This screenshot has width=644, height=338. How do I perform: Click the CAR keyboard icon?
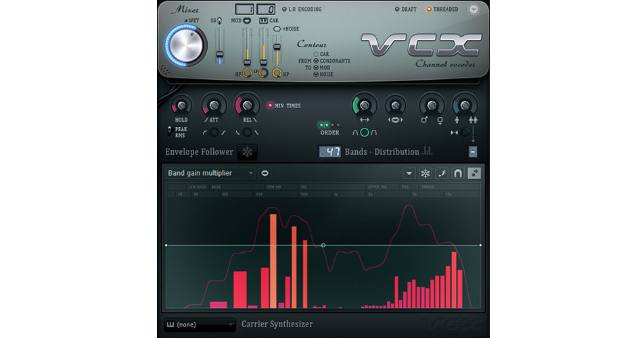pos(263,20)
